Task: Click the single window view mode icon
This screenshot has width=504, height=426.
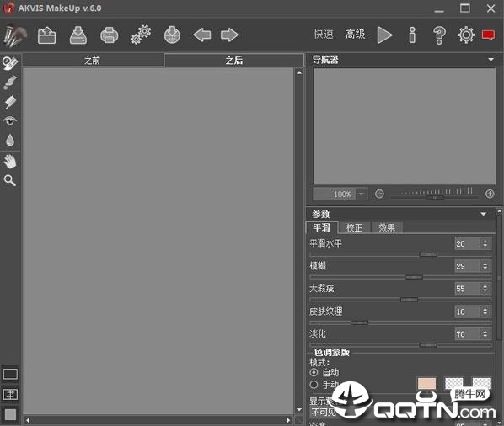Action: 10,375
